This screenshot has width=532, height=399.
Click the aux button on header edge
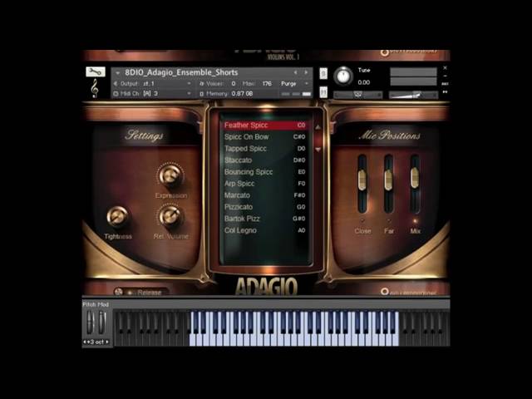click(446, 84)
